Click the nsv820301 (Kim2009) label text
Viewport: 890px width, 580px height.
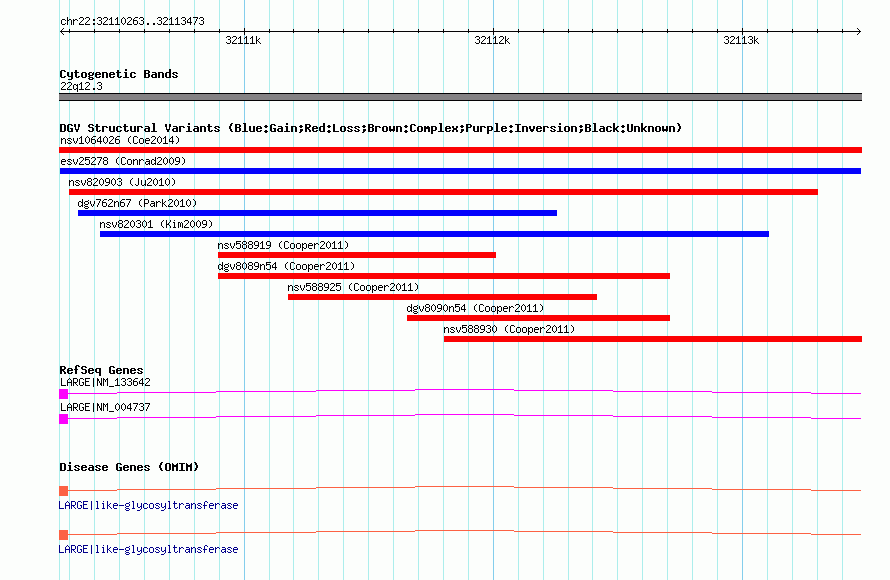coord(156,224)
